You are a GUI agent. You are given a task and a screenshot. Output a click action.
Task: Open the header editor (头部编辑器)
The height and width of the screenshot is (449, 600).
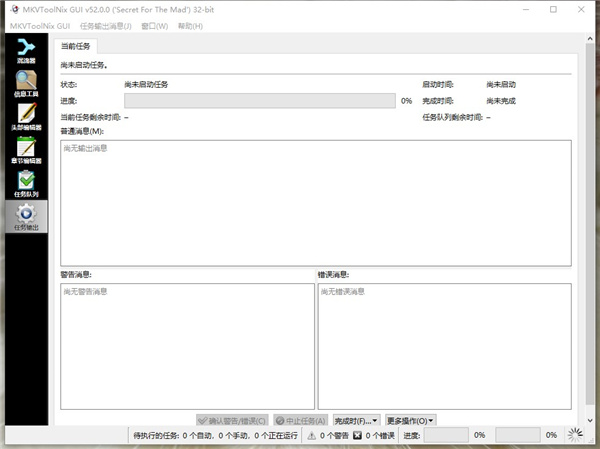26,117
